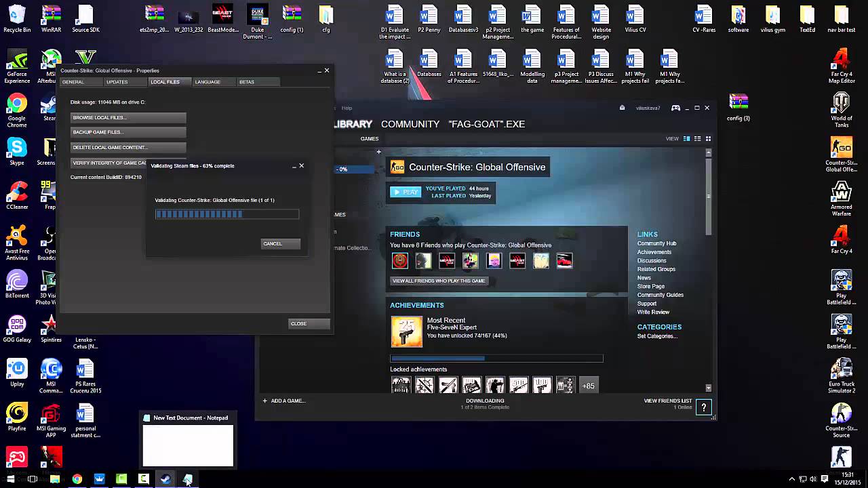Click Browse Local Files button
868x488 pixels.
(x=128, y=118)
